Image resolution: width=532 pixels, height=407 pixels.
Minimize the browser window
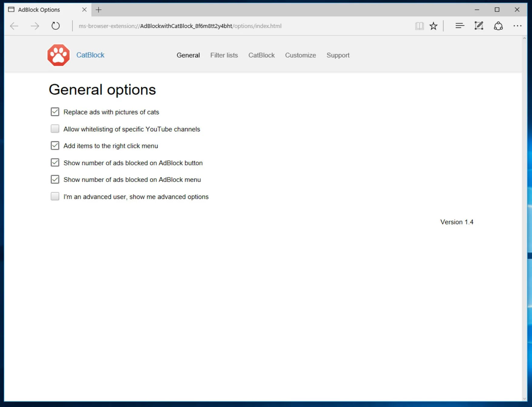tap(477, 10)
